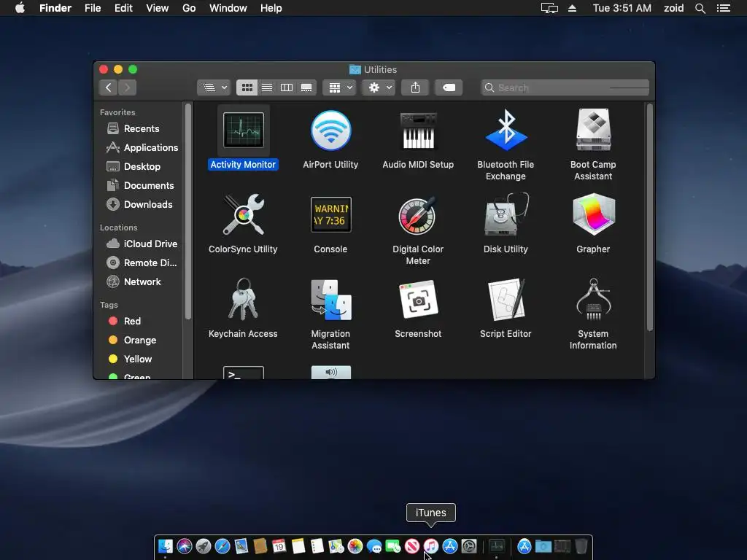Select Script Editor icon

(506, 300)
